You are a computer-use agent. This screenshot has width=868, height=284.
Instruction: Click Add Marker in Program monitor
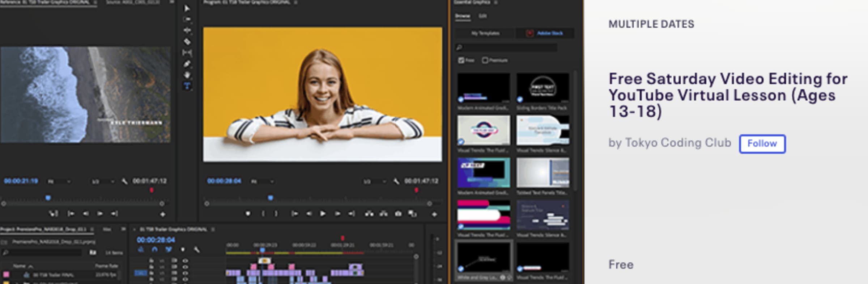click(x=248, y=214)
